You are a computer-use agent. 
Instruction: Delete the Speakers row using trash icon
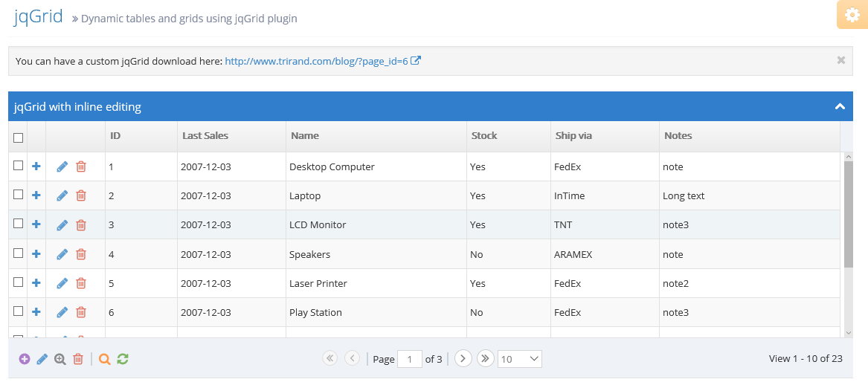coord(81,254)
